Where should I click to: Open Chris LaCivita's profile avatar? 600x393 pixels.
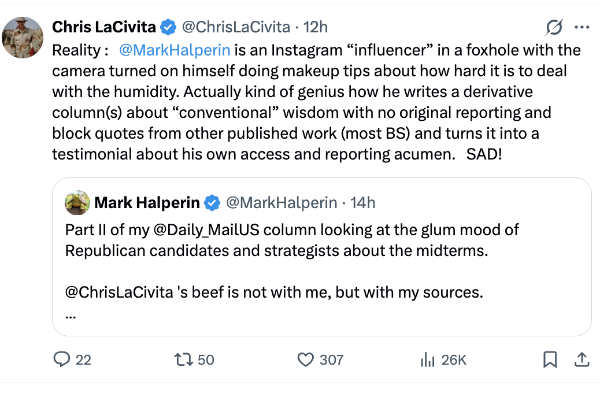(x=23, y=38)
